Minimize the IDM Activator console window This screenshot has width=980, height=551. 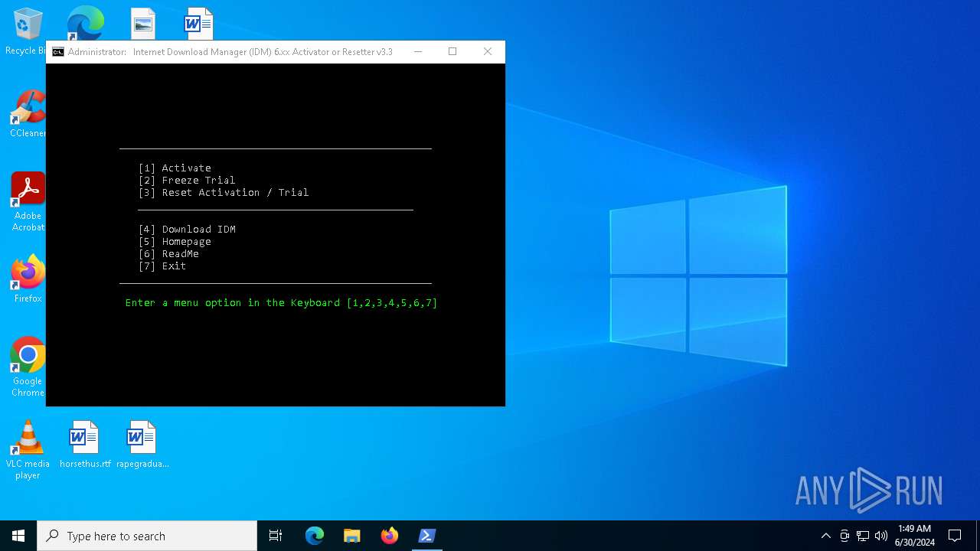tap(418, 52)
